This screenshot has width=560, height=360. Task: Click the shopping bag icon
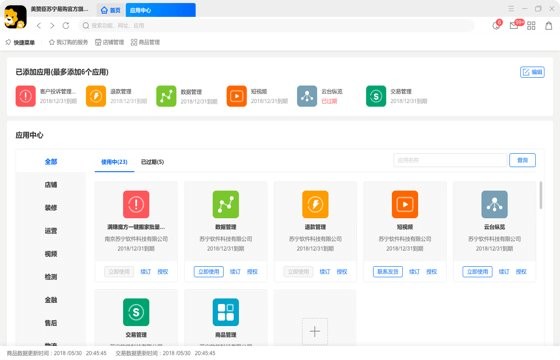point(549,26)
